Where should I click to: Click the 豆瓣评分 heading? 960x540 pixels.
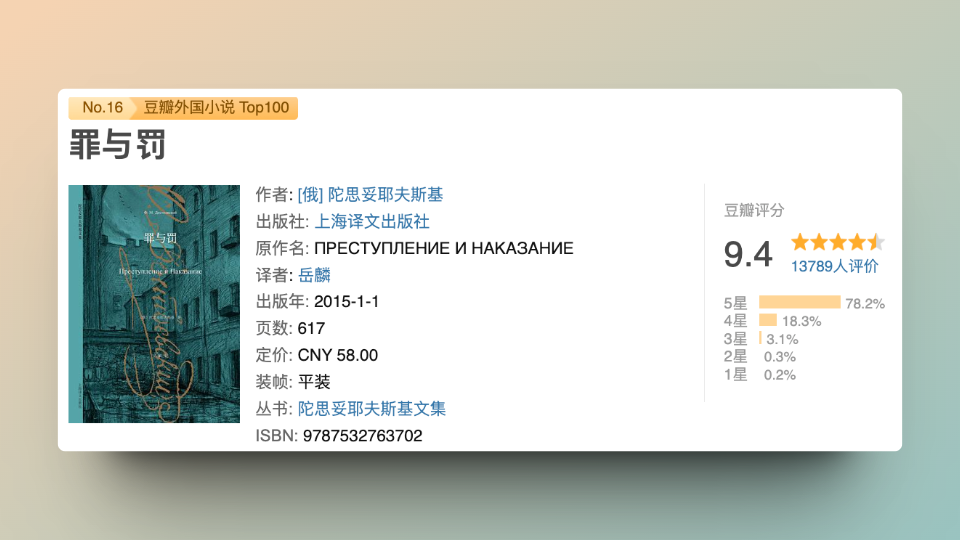pyautogui.click(x=754, y=210)
